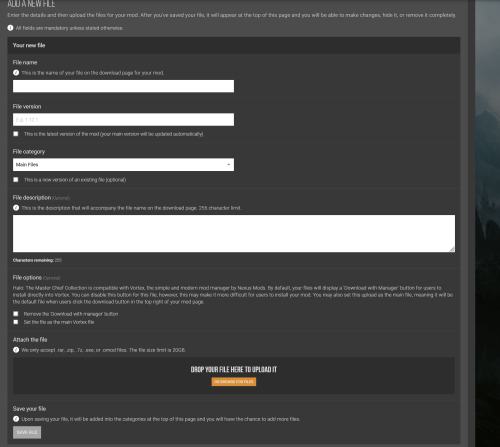The width and height of the screenshot is (500, 447).
Task: Click the Drop your file here upload area
Action: (x=234, y=376)
